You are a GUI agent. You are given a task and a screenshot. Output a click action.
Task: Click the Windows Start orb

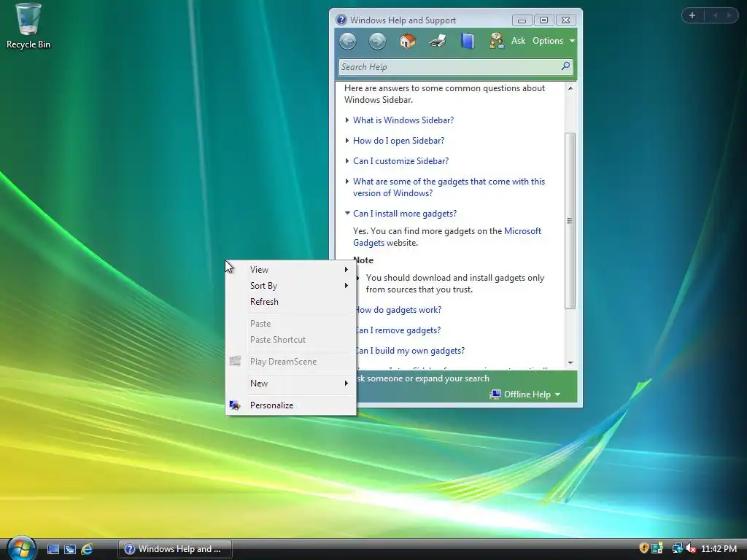[20, 548]
